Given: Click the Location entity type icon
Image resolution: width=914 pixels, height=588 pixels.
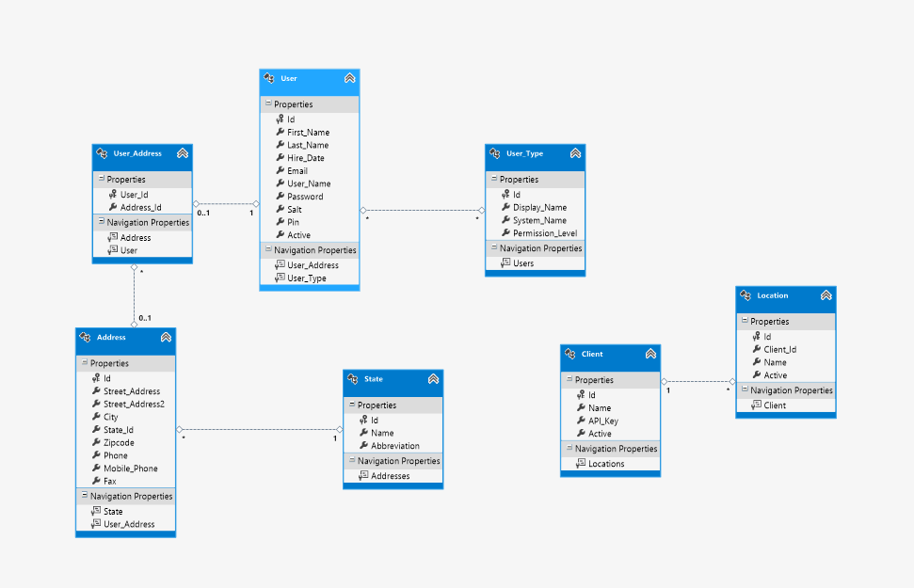Looking at the screenshot, I should tap(746, 295).
